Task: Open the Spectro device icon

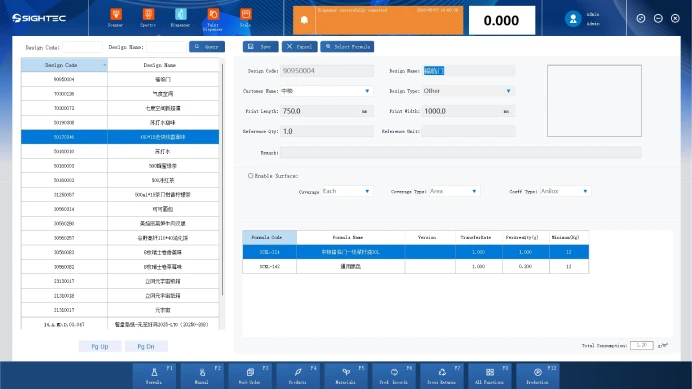Action: click(148, 18)
